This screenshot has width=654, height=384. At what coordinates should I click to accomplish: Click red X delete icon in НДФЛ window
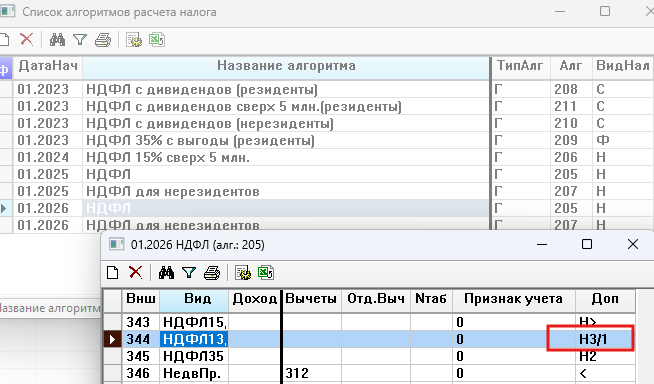[x=135, y=273]
